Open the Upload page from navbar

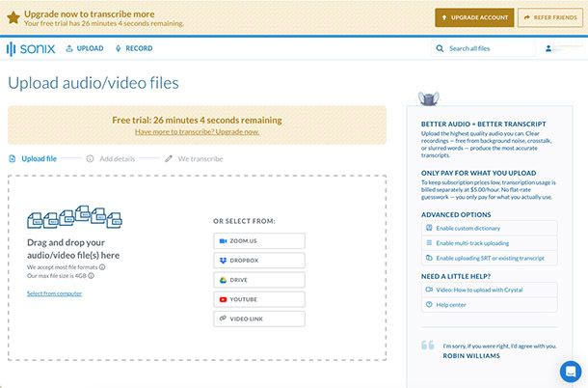tap(85, 48)
